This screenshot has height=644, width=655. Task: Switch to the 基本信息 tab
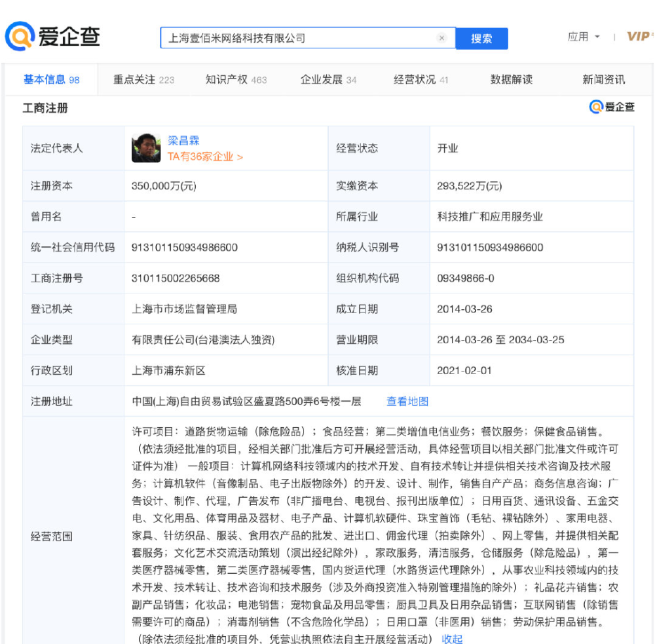51,79
